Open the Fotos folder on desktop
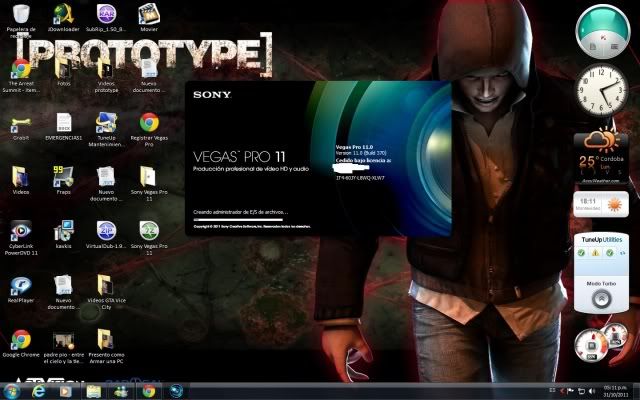Viewport: 640px width, 400px height. pos(63,69)
